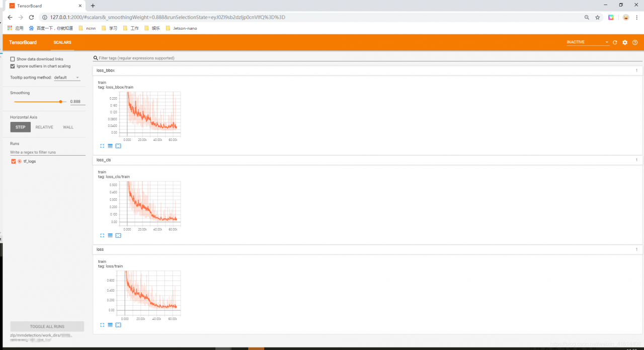This screenshot has width=644, height=350.
Task: Click the tf_logs run name
Action: point(30,161)
